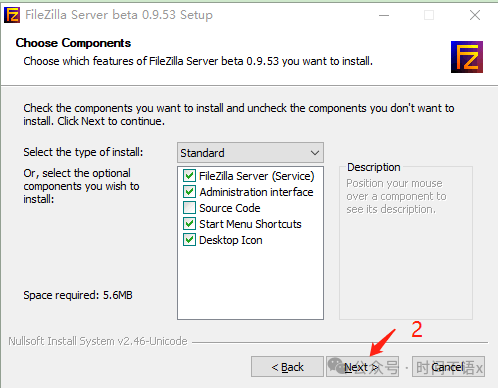Click the FileZilla title bar icon
Viewport: 498px width, 388px height.
(12, 15)
